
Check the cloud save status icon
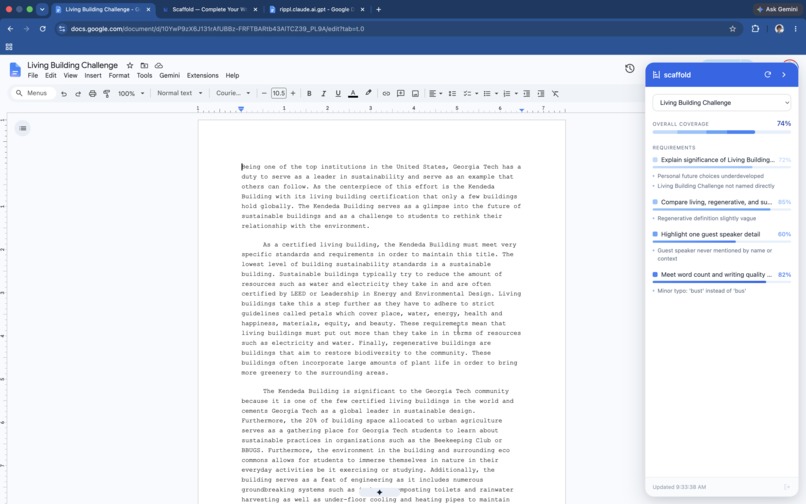[x=159, y=65]
